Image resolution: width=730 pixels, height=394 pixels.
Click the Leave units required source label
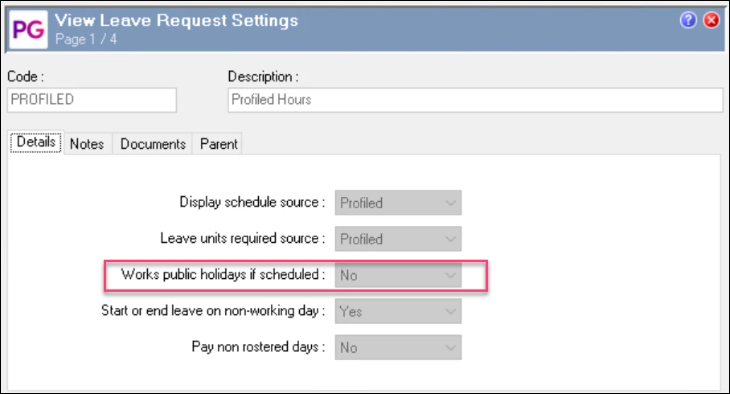pos(242,238)
